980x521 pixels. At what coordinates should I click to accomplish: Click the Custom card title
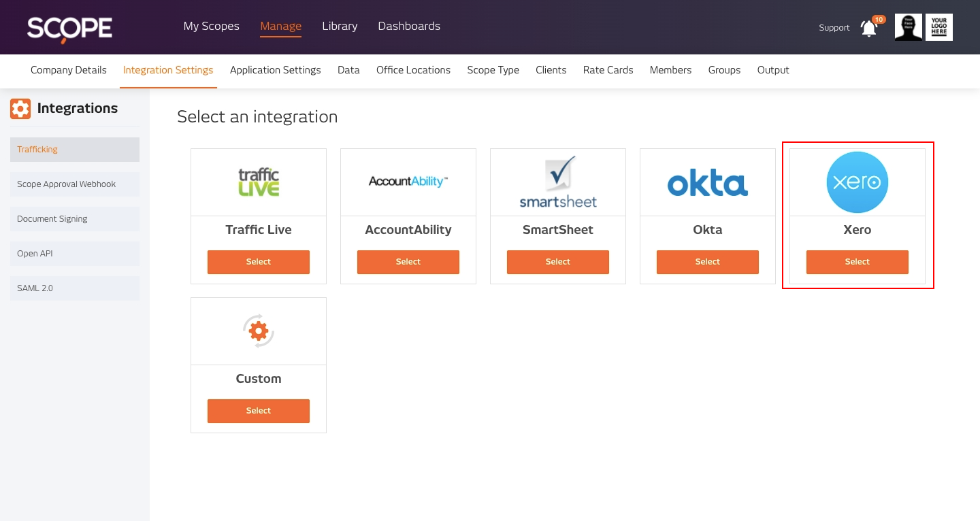(x=259, y=379)
